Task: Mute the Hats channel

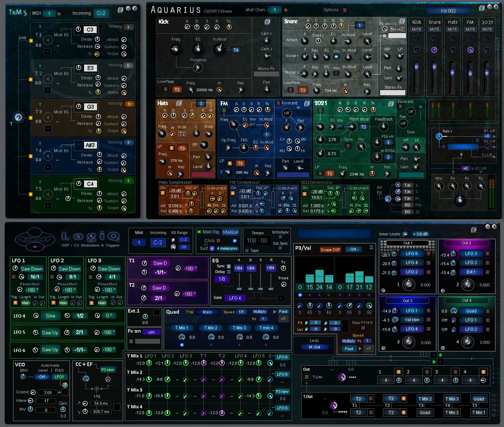Action: [x=452, y=29]
